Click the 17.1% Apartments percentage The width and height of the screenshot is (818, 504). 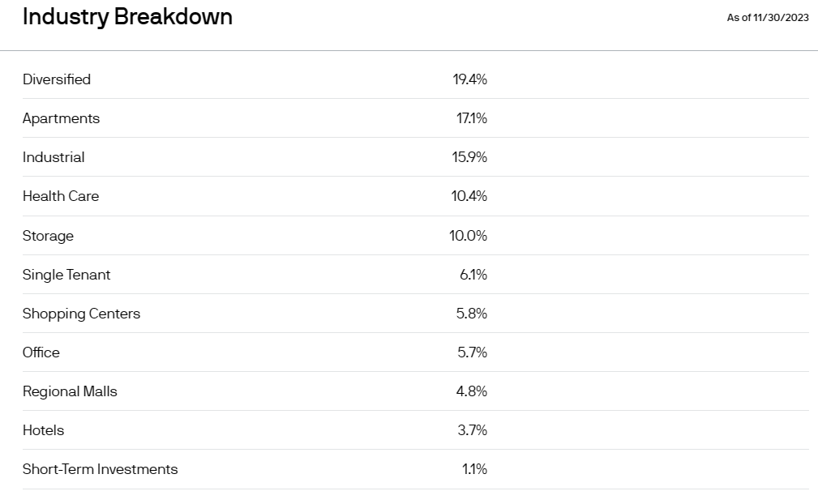click(x=471, y=118)
